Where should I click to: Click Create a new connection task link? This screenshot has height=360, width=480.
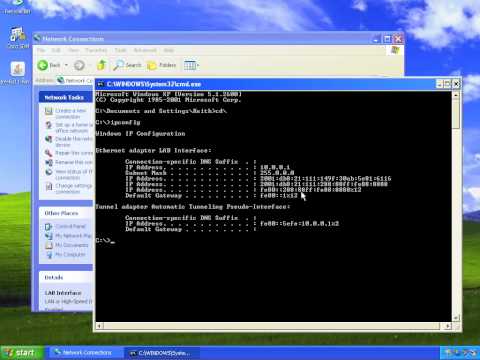(70, 113)
